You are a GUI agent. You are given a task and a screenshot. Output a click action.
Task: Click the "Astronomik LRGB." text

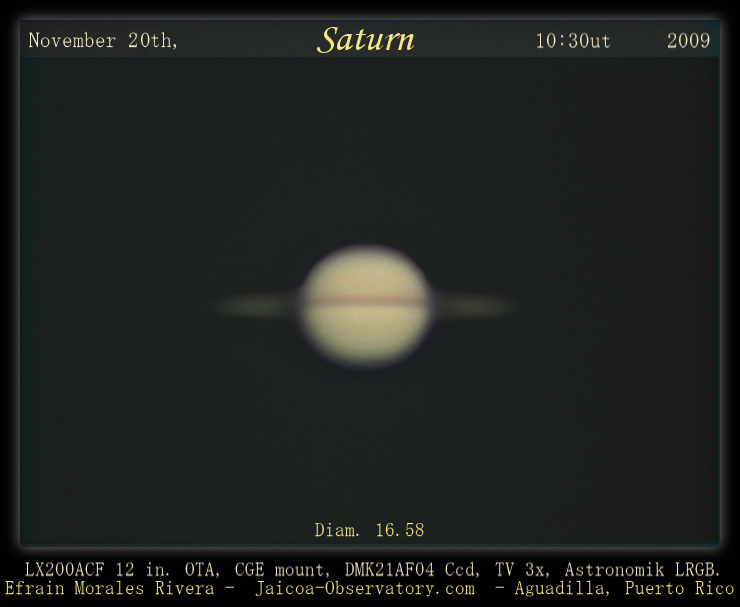pyautogui.click(x=642, y=570)
